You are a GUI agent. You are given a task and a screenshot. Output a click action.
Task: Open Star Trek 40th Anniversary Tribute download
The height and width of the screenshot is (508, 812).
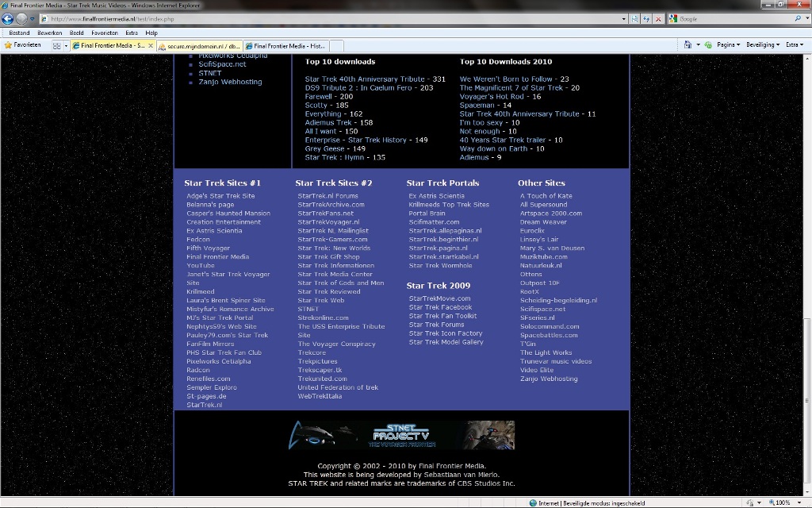[x=365, y=79]
